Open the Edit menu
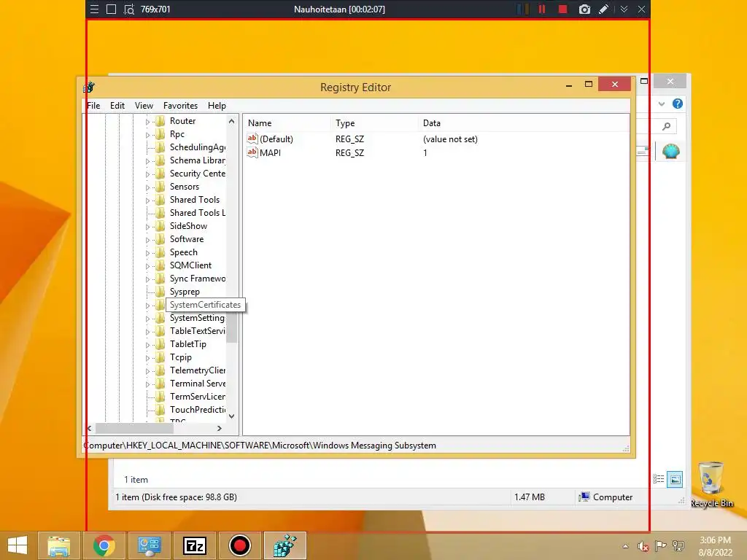The height and width of the screenshot is (560, 747). click(x=117, y=106)
